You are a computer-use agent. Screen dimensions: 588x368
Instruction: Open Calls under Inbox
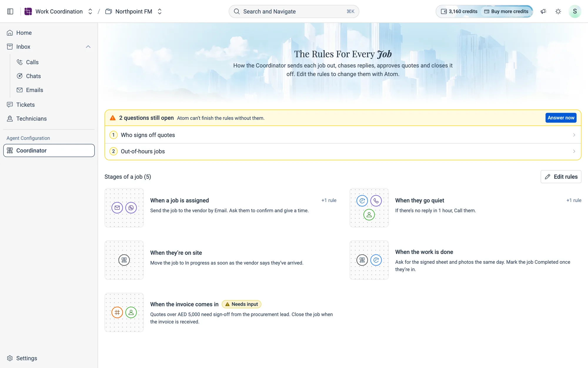(x=54, y=62)
